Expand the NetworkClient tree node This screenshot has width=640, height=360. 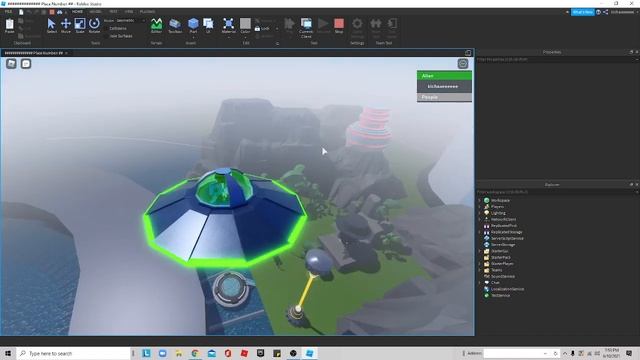pyautogui.click(x=480, y=219)
